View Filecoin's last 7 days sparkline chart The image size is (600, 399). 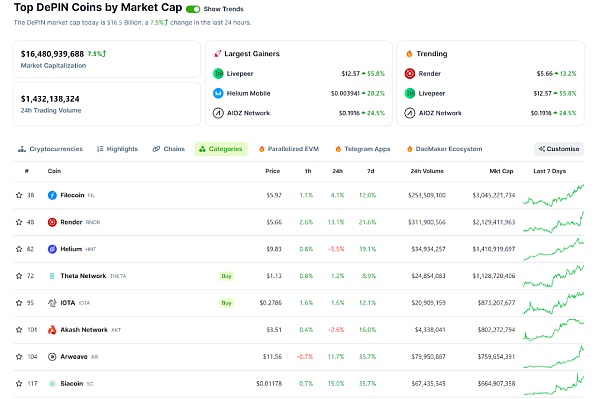click(553, 195)
